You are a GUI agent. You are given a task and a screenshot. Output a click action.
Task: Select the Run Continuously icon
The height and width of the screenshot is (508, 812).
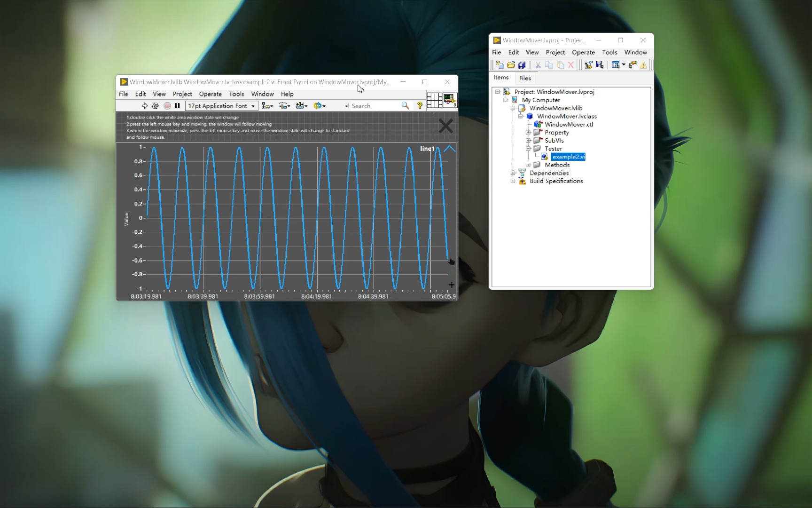point(156,106)
